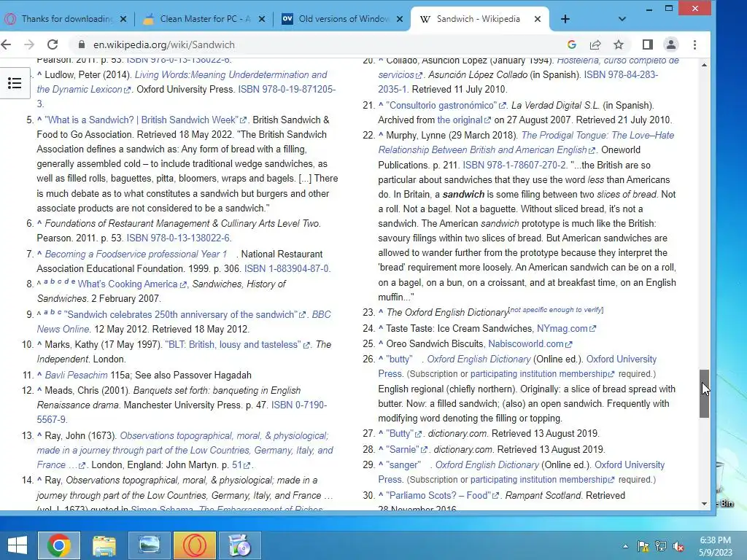Switch to Clean Master for PC tab
Viewport: 747px width, 560px height.
[x=205, y=19]
